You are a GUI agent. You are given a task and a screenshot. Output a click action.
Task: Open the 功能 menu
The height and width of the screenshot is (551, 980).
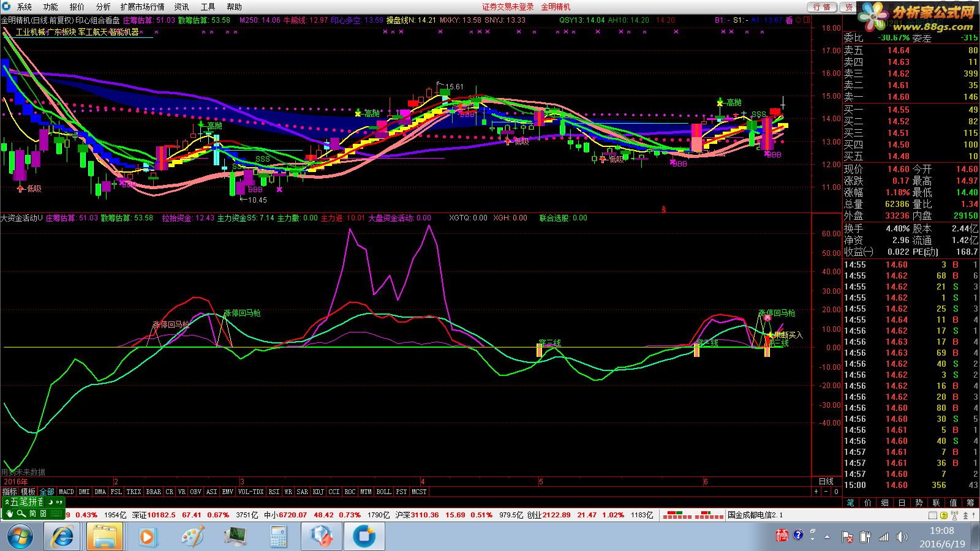(51, 7)
